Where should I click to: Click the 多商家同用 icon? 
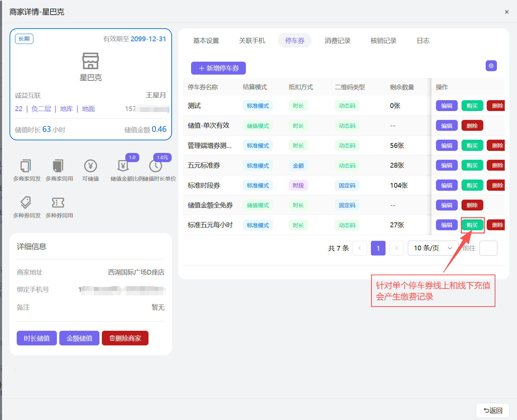point(58,166)
